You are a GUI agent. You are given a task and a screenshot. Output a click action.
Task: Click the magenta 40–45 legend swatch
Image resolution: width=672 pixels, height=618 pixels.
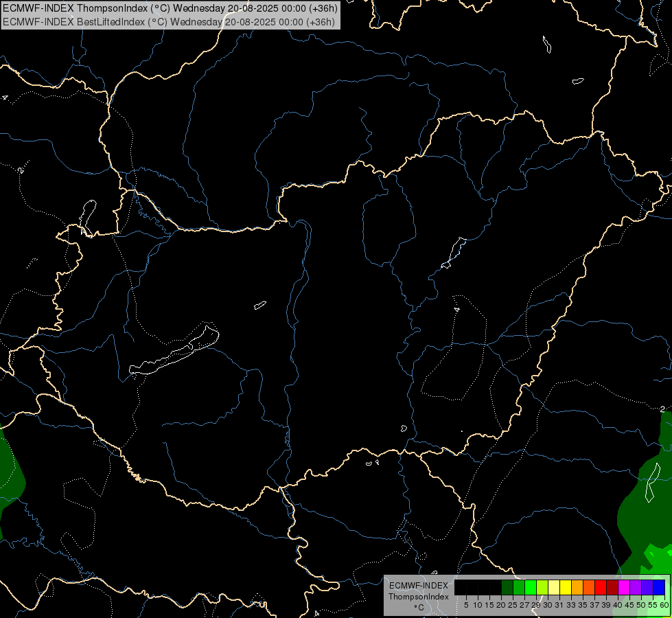coord(624,587)
